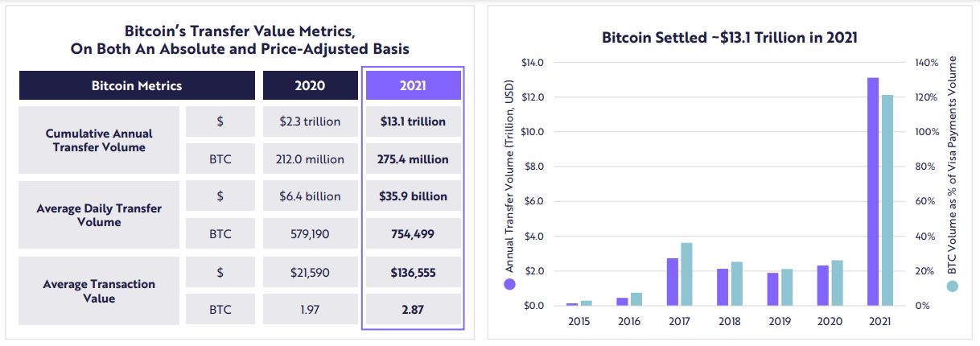Image resolution: width=980 pixels, height=346 pixels.
Task: Select the 2021 column header
Action: (x=413, y=85)
